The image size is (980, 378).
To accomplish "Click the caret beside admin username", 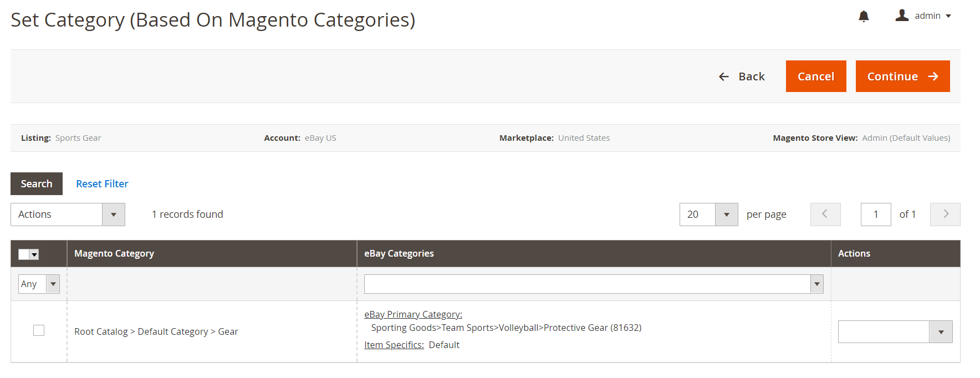I will click(949, 16).
